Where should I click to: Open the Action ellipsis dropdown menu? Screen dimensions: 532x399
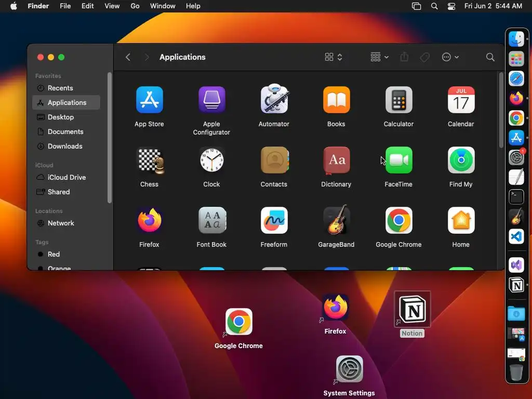pos(450,57)
